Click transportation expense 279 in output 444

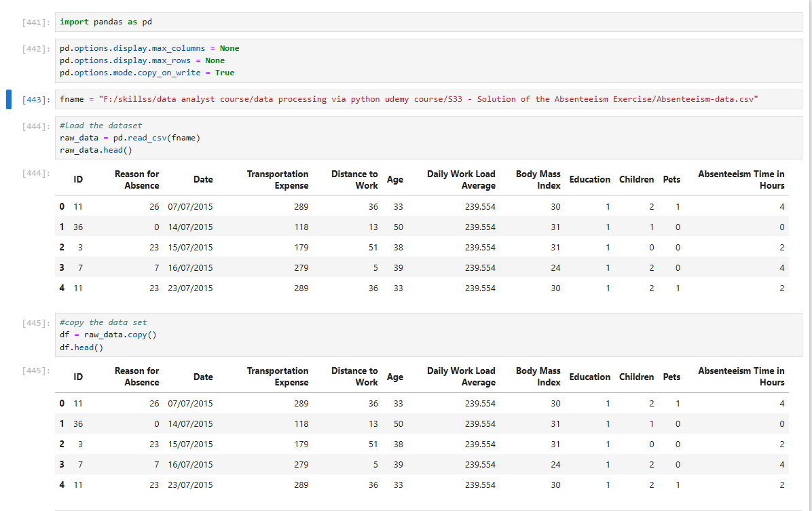point(301,267)
